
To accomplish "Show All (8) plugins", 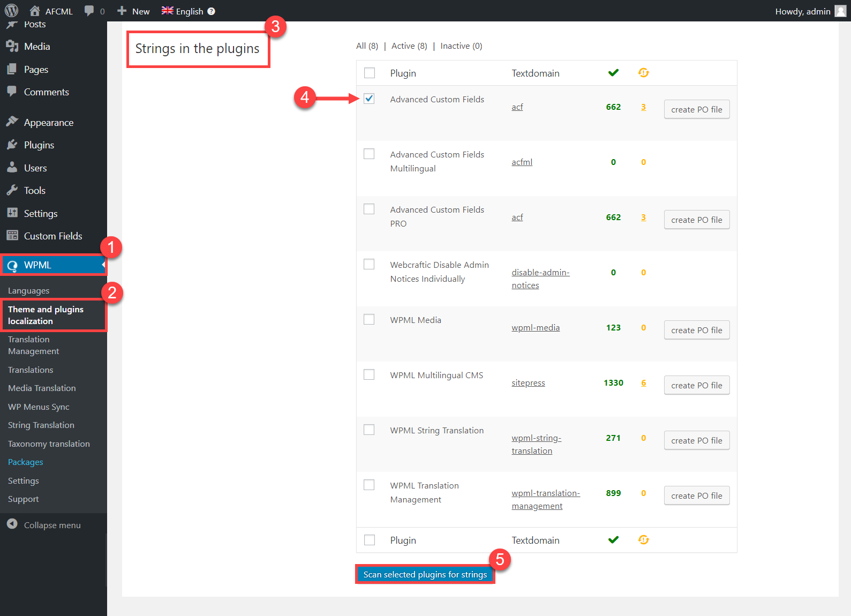I will (x=367, y=46).
